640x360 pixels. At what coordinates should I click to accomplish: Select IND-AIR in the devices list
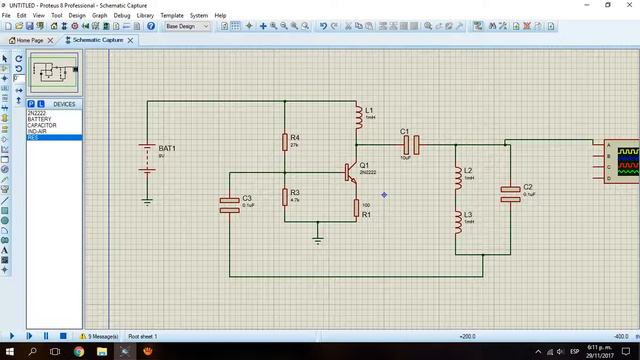point(54,131)
